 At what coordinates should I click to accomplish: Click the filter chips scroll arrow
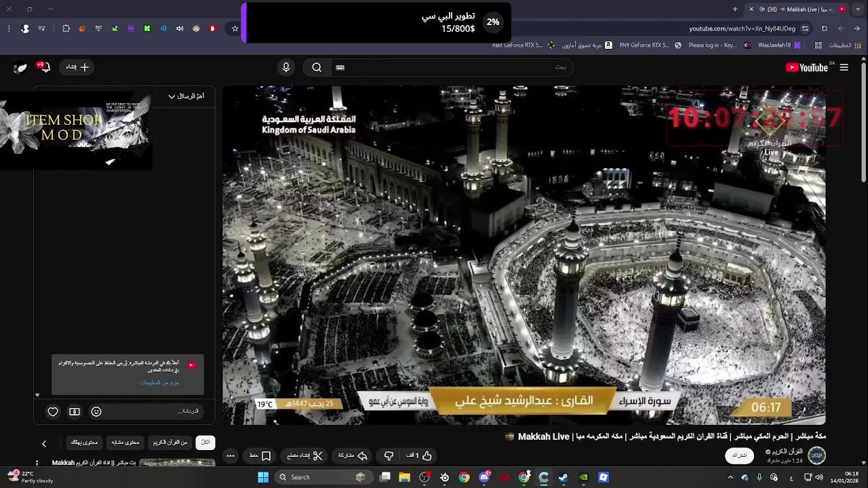[44, 443]
